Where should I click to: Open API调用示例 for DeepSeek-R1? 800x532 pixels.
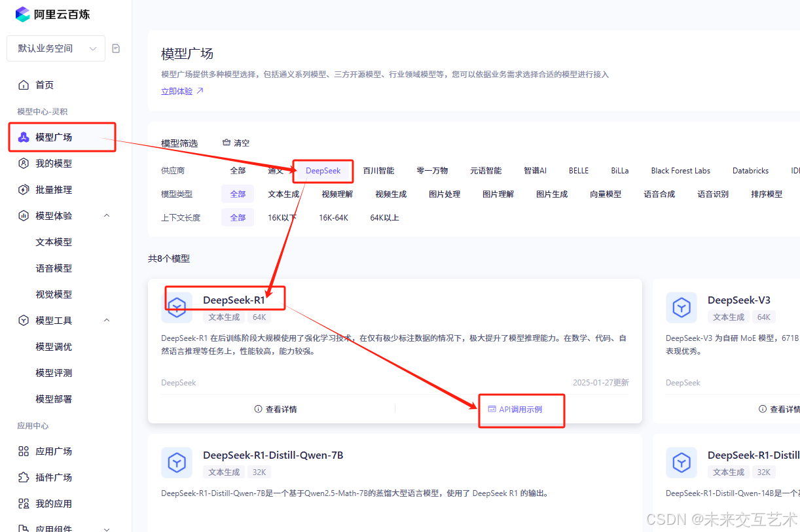point(520,409)
